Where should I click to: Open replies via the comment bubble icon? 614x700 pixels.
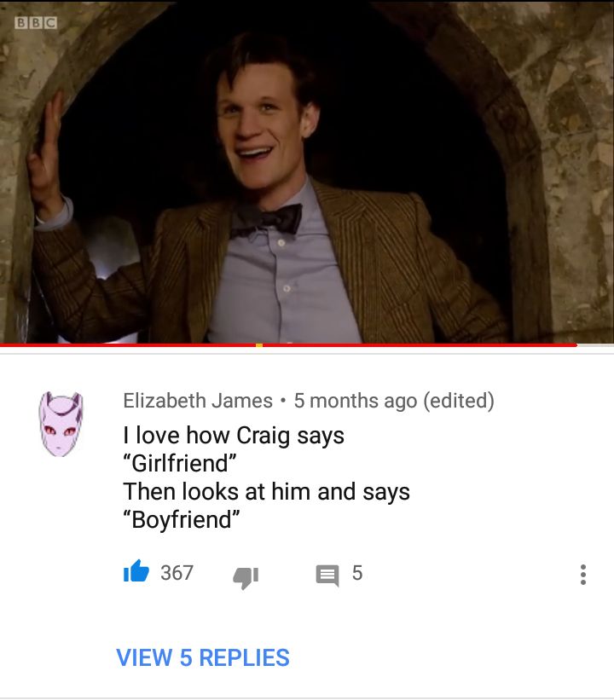(327, 575)
